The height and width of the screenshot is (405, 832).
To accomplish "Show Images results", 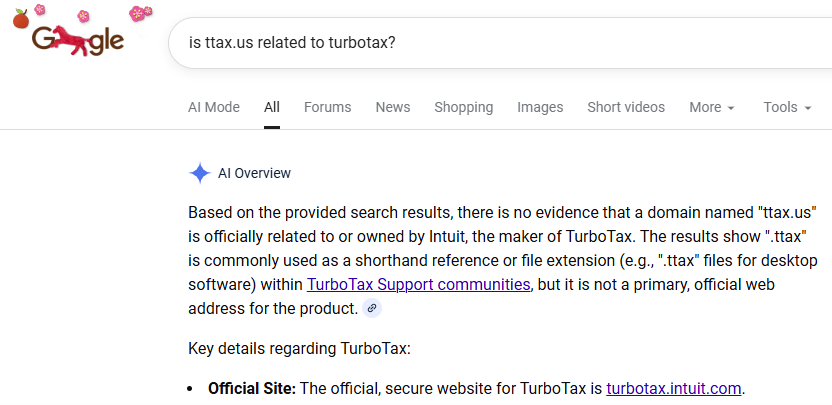I will tap(540, 107).
